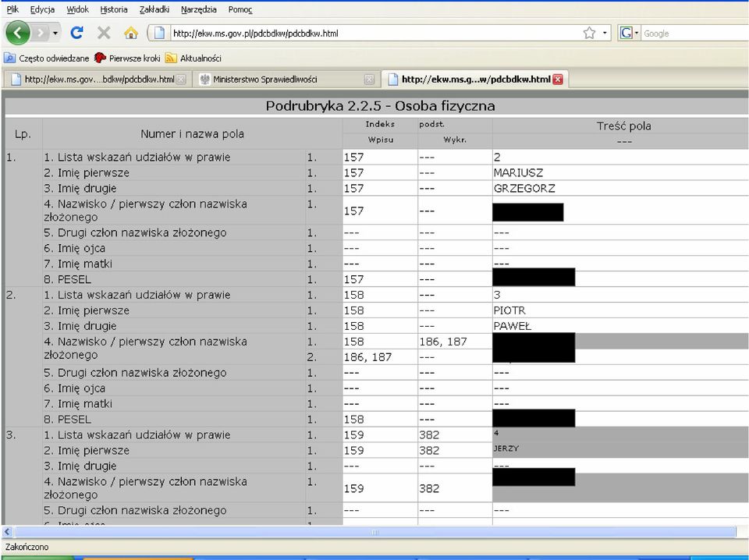Click the Stop loading X icon
The width and height of the screenshot is (749, 560).
[x=104, y=33]
